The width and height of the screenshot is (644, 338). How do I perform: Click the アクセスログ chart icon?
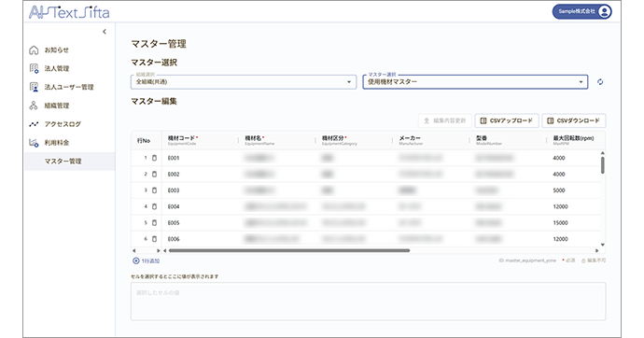point(34,124)
